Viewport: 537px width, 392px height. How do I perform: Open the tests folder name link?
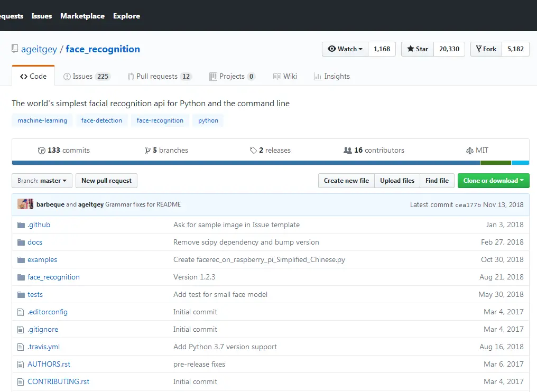click(x=35, y=295)
